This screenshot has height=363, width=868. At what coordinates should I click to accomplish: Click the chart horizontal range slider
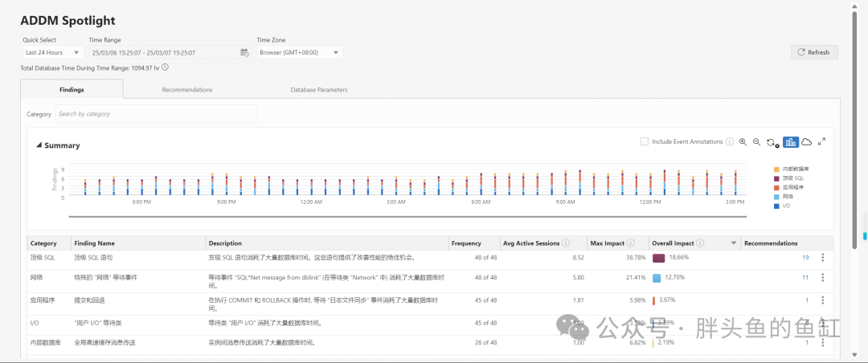(407, 217)
